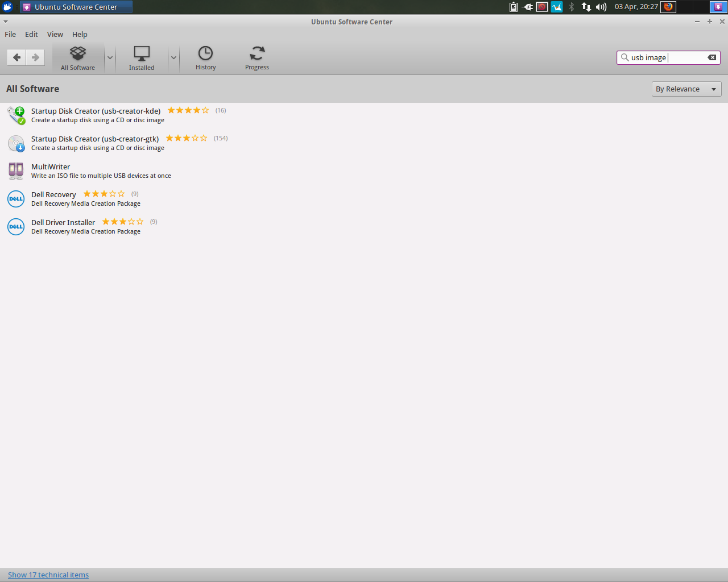Click the All Software heading

click(x=32, y=89)
